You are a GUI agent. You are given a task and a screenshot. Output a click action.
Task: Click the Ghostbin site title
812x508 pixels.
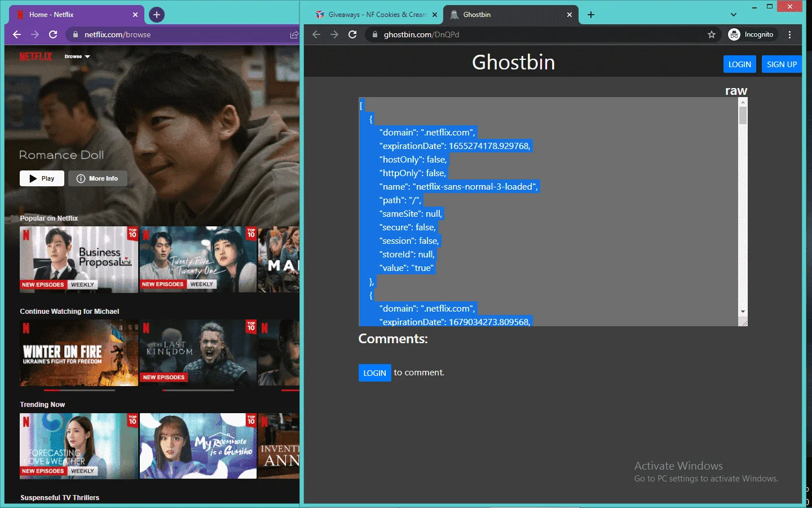513,62
